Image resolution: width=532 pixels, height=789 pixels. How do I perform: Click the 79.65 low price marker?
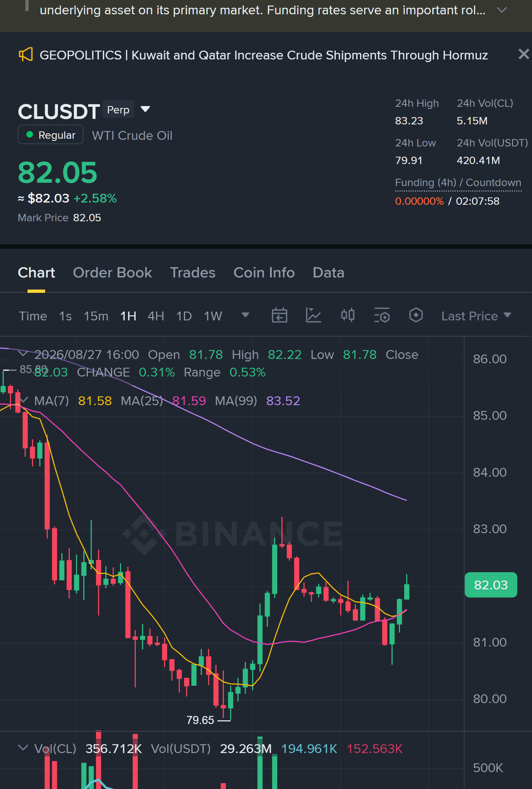pyautogui.click(x=200, y=720)
